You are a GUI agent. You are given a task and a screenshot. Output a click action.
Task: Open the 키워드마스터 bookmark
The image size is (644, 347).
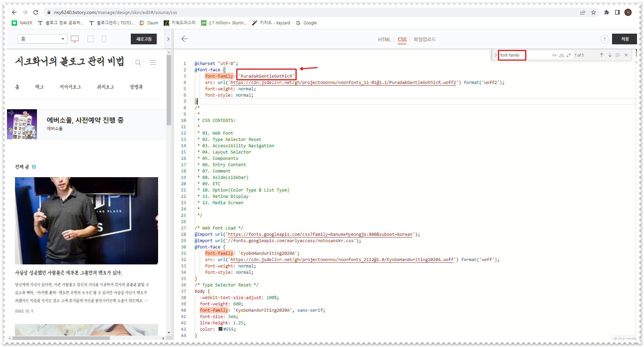click(x=180, y=23)
